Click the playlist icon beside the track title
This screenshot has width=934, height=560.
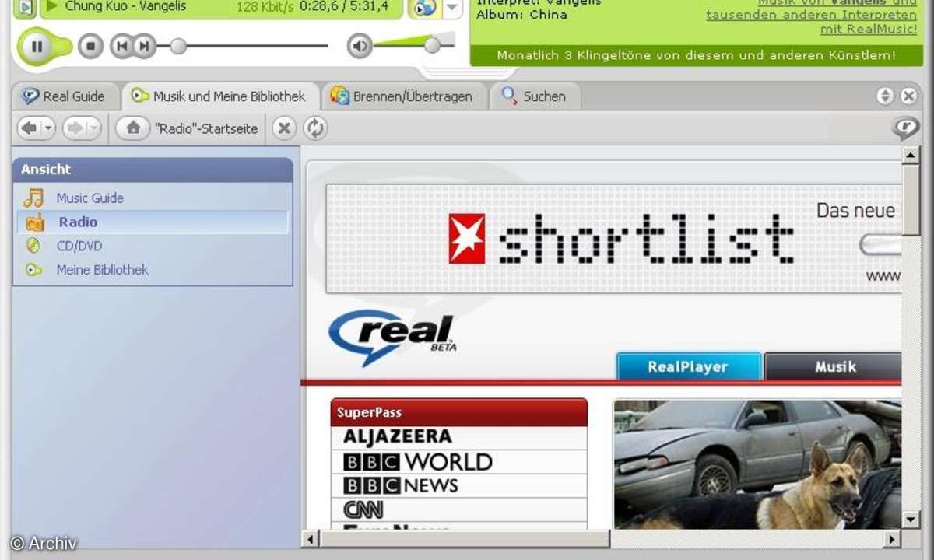25,7
